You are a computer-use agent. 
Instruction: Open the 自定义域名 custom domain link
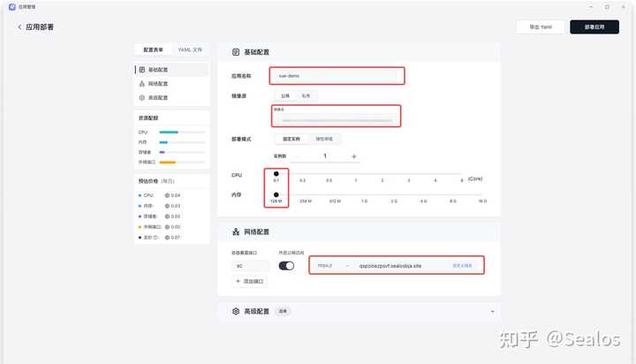462,266
